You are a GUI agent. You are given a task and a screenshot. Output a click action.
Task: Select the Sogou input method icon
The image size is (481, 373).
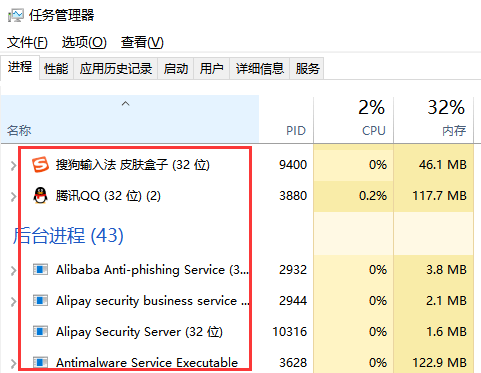point(40,165)
